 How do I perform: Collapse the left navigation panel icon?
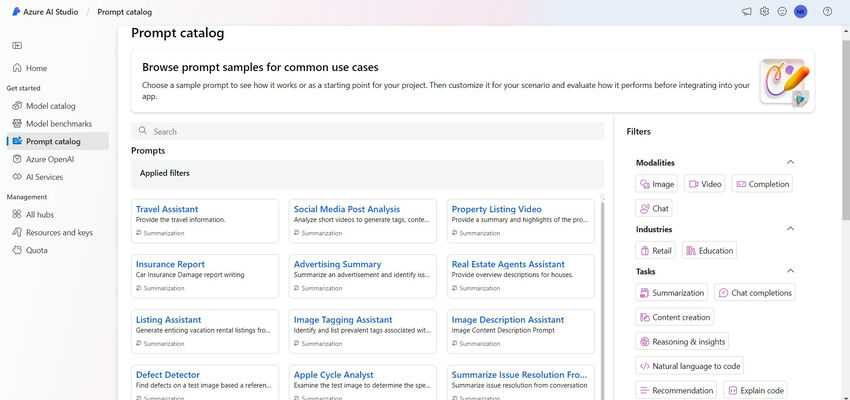tap(17, 45)
